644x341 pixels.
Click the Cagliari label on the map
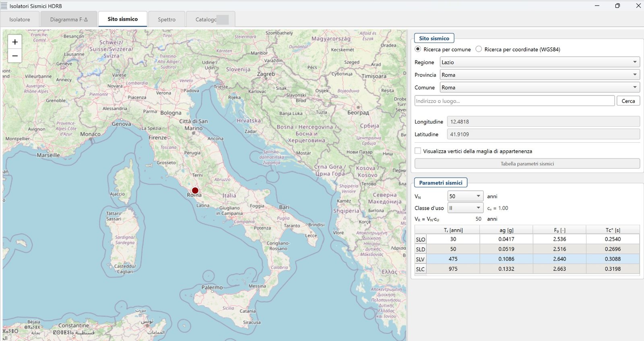125,271
